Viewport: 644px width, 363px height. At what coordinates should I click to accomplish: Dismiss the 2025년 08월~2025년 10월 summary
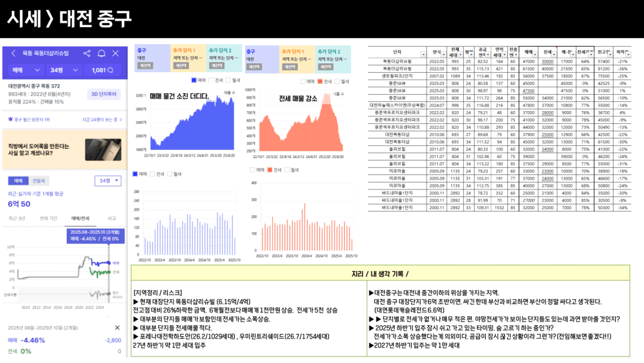click(x=117, y=327)
